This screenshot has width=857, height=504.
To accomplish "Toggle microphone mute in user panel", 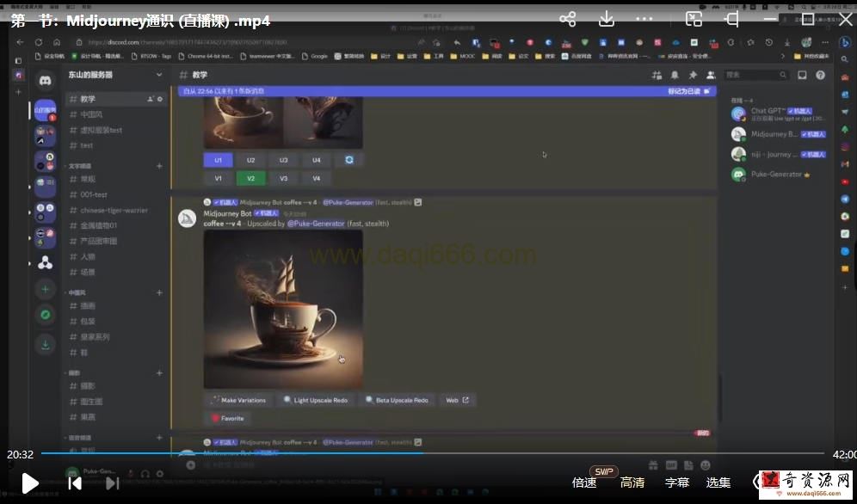I will click(x=131, y=474).
